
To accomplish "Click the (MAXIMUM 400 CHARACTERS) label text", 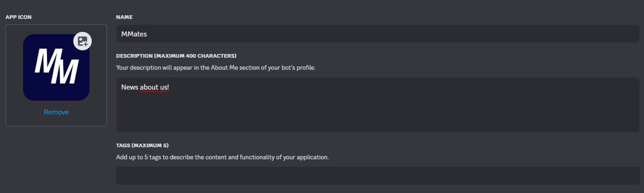I will tap(195, 56).
